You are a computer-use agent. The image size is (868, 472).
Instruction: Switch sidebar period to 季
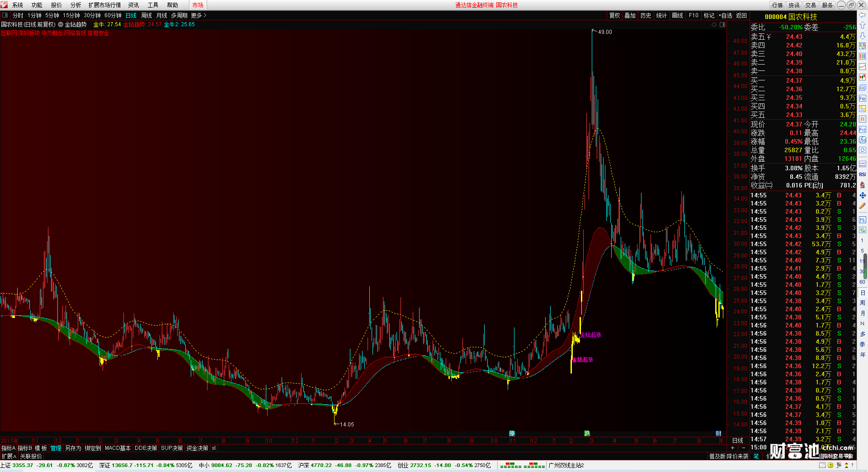pyautogui.click(x=862, y=345)
